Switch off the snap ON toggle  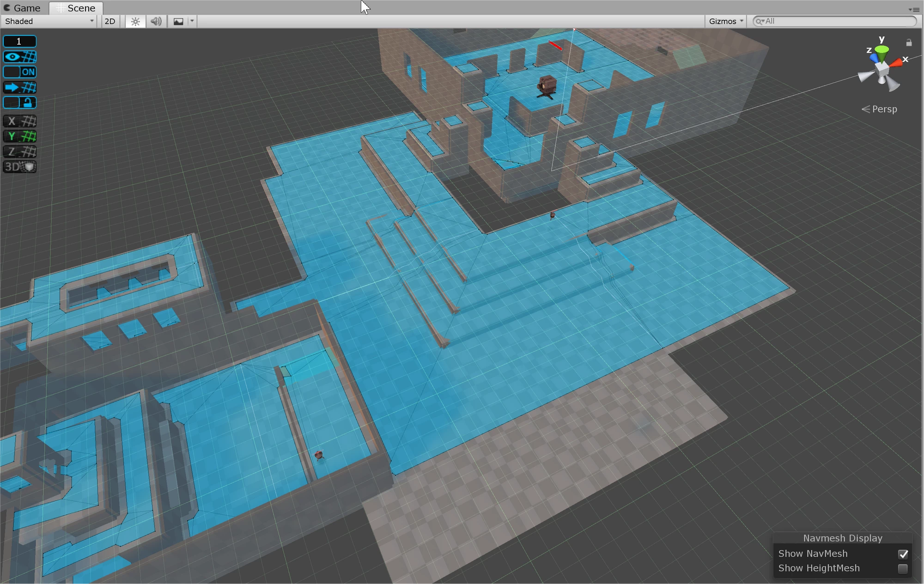[x=19, y=72]
